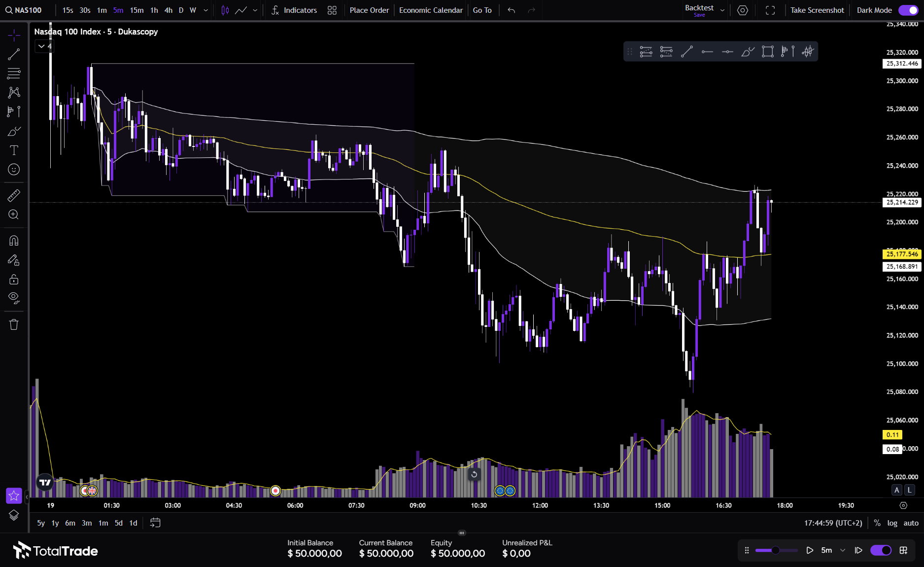The image size is (924, 567).
Task: Switch to the 4h timeframe
Action: coord(169,10)
